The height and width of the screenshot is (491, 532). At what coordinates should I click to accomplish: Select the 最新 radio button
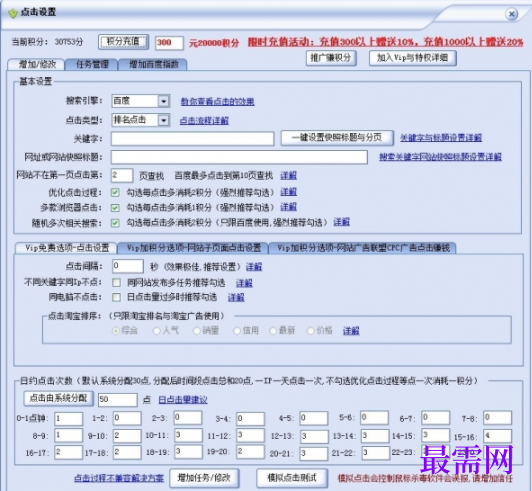(x=273, y=331)
